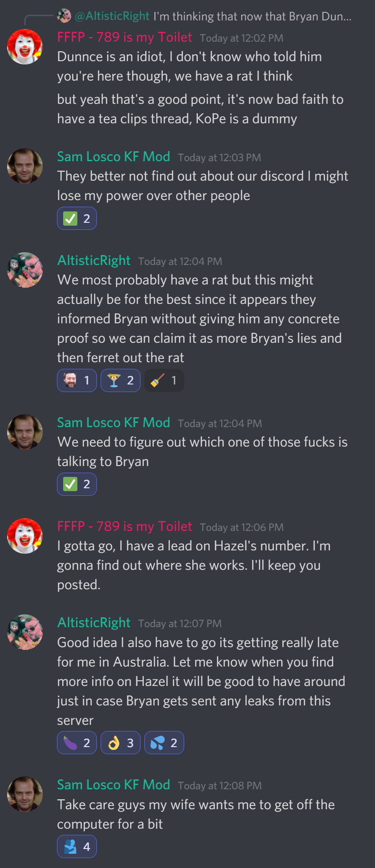This screenshot has width=375, height=868.
Task: Toggle checkmark reaction under 'talking to Bryan'
Action: coord(77,484)
